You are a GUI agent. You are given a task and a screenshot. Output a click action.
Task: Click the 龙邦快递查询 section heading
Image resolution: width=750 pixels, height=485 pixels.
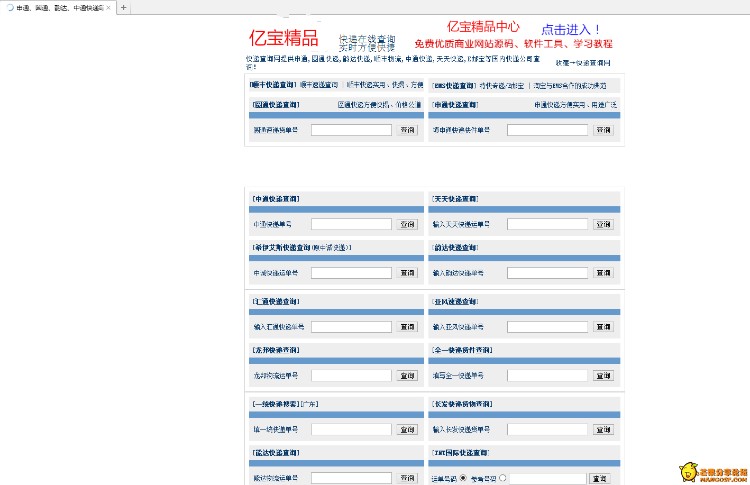click(x=276, y=350)
